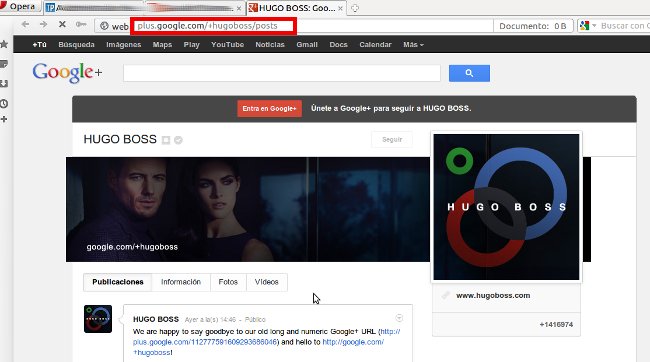The height and width of the screenshot is (362, 650).
Task: Click the +1416974 count
Action: click(556, 324)
